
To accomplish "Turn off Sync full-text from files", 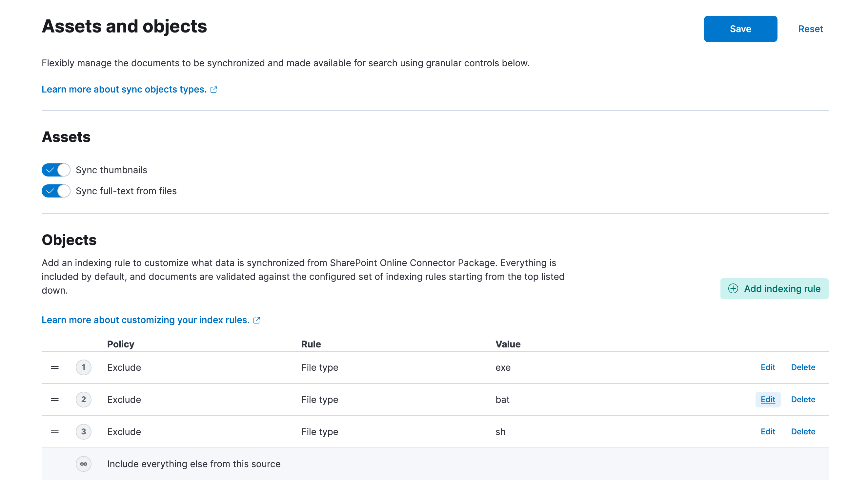I will [56, 191].
